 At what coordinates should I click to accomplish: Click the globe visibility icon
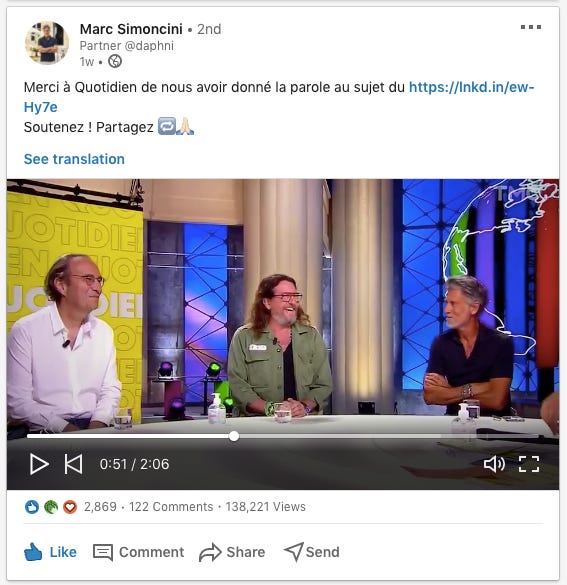point(115,61)
